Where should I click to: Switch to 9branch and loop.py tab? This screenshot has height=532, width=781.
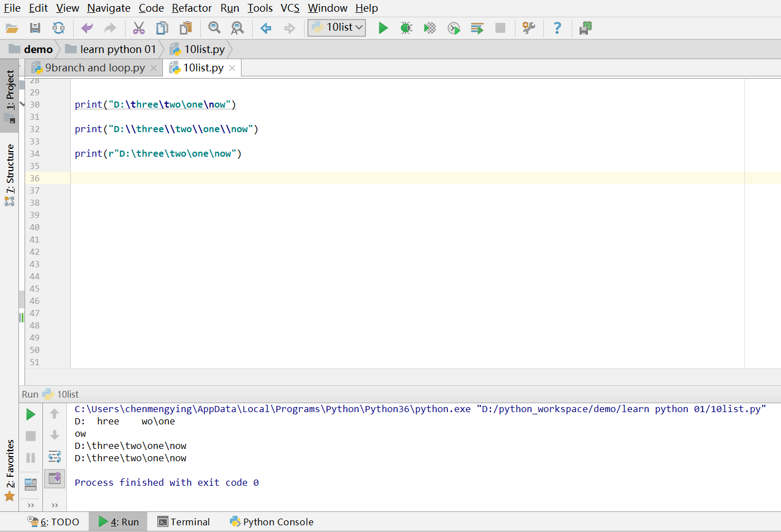(x=94, y=68)
